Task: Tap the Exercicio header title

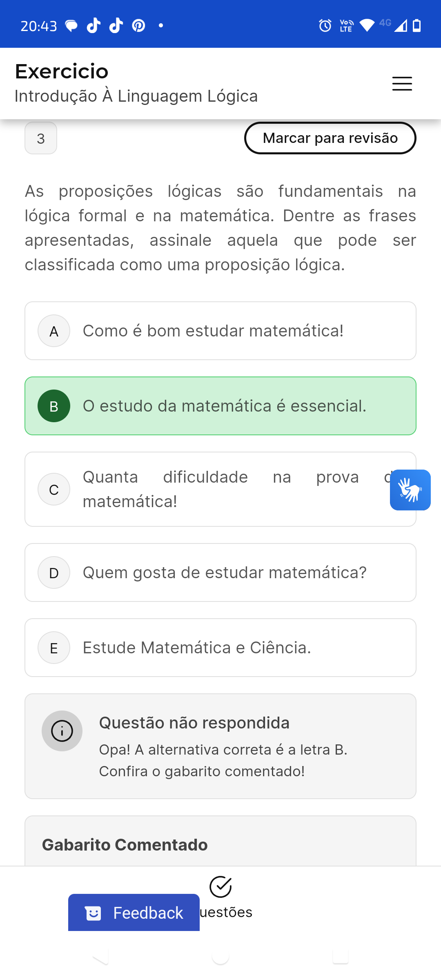Action: pyautogui.click(x=62, y=71)
